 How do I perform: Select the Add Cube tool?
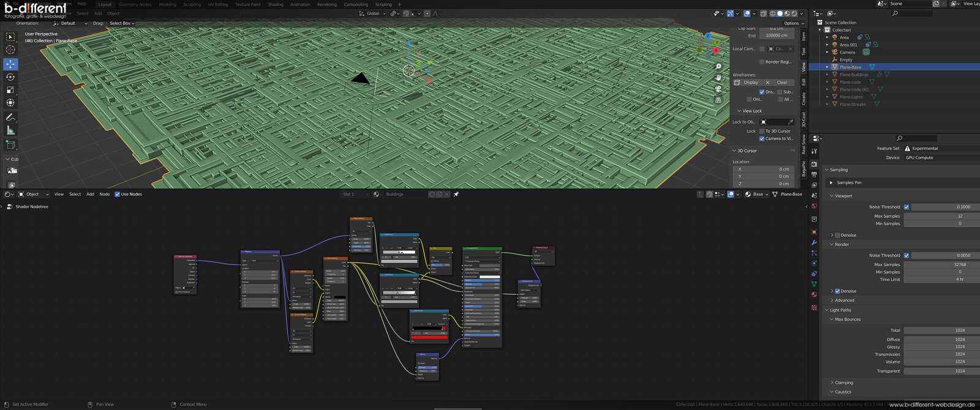pos(10,144)
